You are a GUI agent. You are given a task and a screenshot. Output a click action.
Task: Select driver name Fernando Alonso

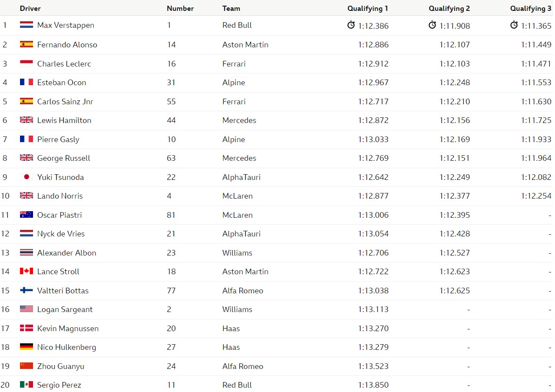[67, 44]
